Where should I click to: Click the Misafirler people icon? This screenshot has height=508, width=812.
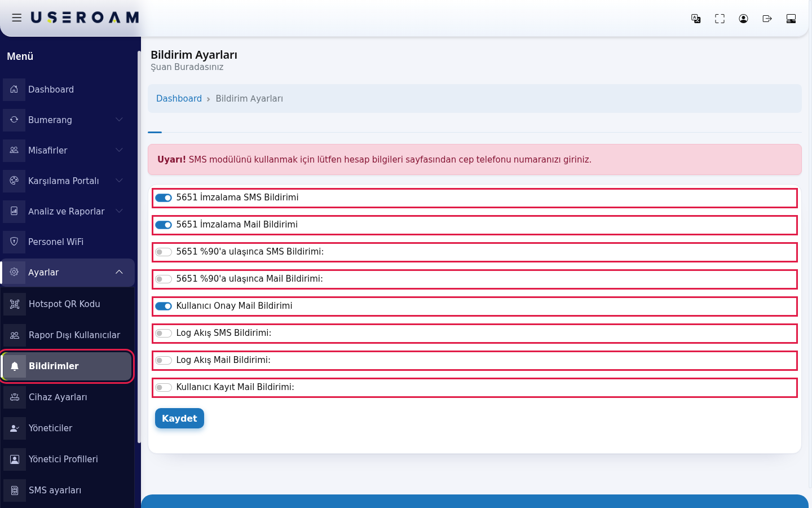14,150
